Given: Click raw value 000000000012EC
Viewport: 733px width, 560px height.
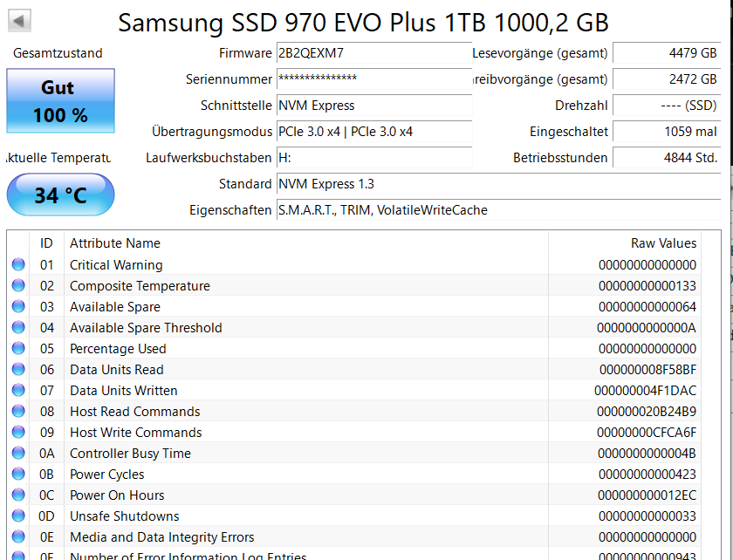Looking at the screenshot, I should tap(647, 495).
